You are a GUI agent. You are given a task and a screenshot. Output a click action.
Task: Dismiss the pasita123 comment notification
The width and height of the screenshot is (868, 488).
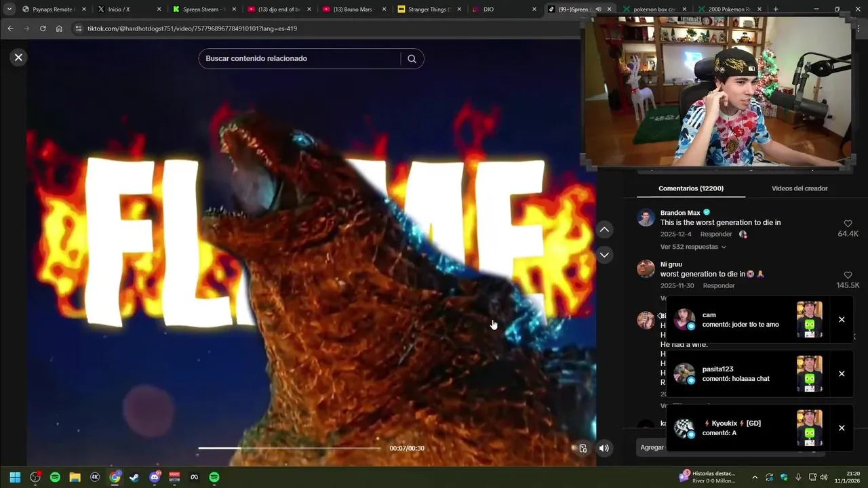pyautogui.click(x=842, y=374)
